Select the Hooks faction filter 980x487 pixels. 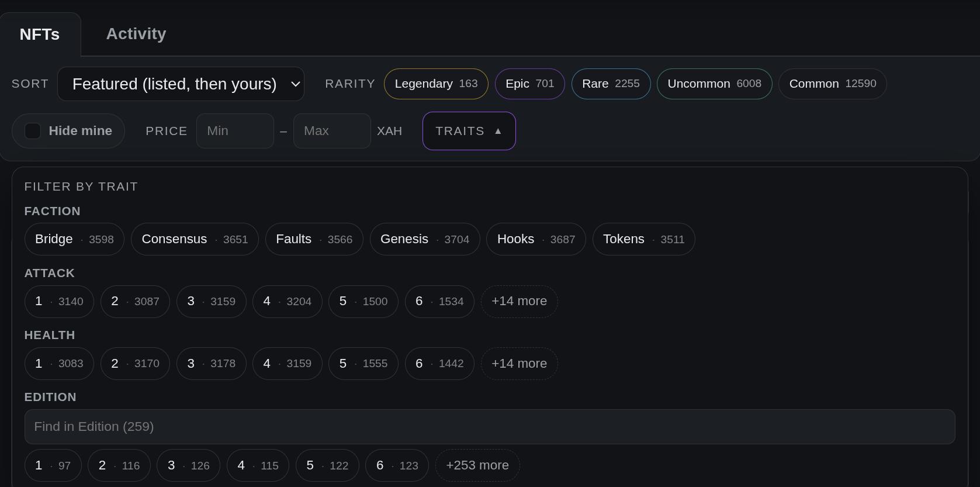pos(536,239)
